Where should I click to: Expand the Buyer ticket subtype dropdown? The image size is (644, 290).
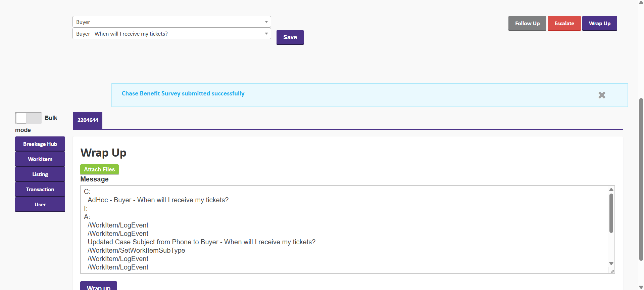[171, 34]
